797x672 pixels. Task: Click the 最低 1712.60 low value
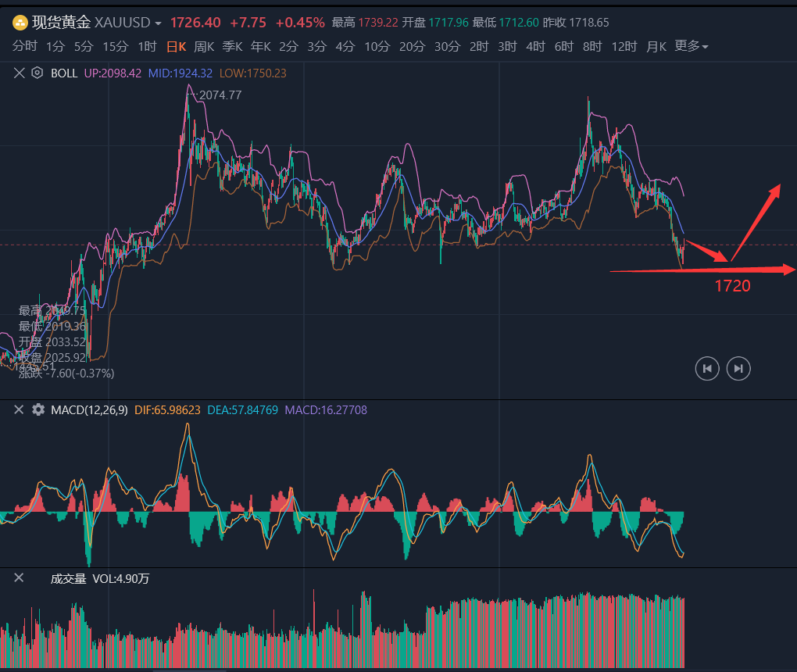pyautogui.click(x=506, y=23)
